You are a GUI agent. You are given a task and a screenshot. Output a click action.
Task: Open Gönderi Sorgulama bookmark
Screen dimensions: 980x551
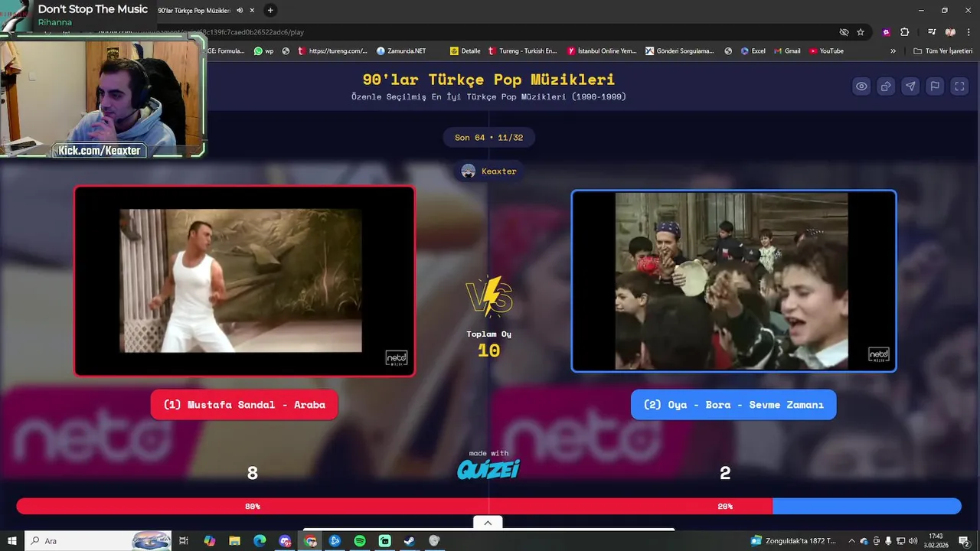[680, 51]
